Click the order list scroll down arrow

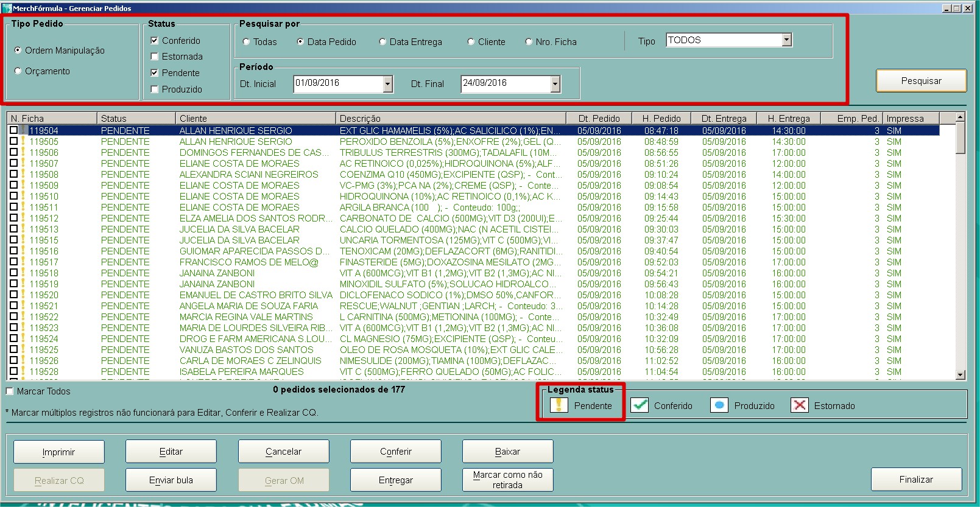tap(961, 376)
